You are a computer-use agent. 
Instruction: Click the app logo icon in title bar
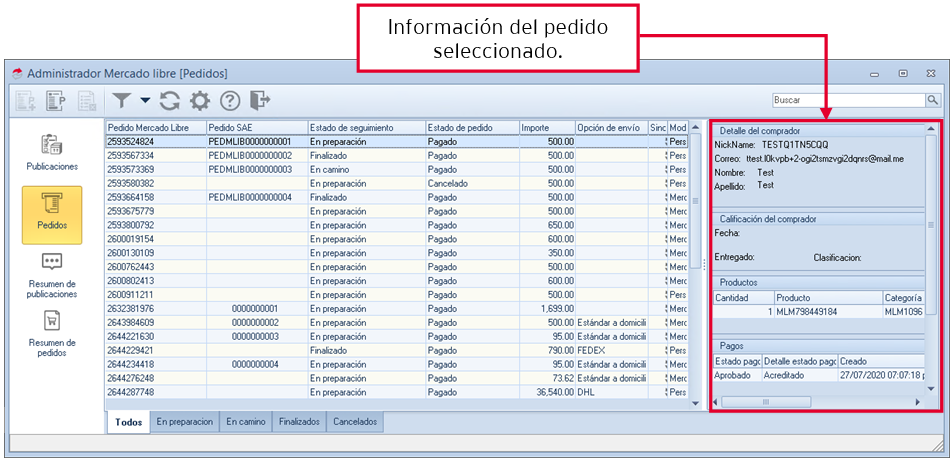coord(17,74)
